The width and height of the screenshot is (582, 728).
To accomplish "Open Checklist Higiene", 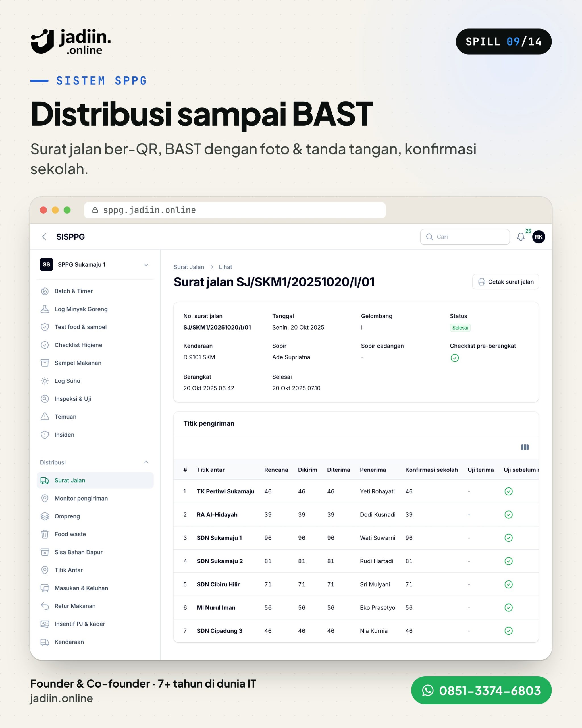I will point(95,345).
